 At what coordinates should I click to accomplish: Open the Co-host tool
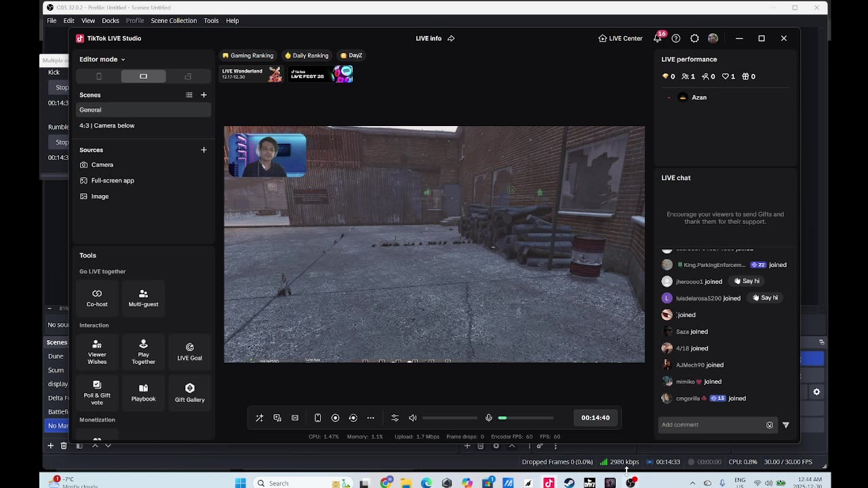[97, 298]
